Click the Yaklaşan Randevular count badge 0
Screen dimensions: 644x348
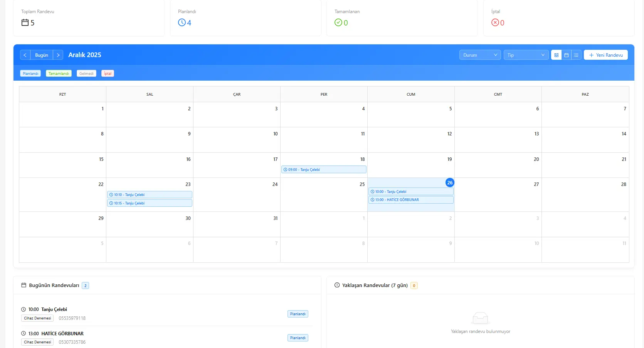[x=414, y=285]
